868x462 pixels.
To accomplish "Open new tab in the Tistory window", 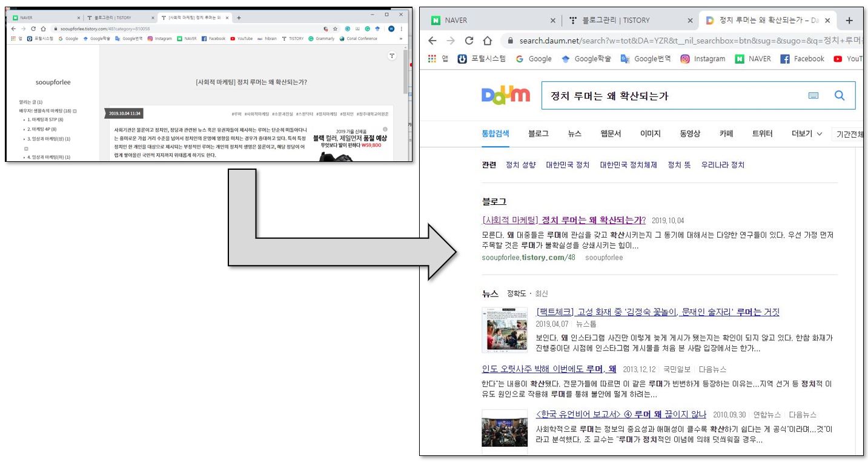I will pos(239,18).
